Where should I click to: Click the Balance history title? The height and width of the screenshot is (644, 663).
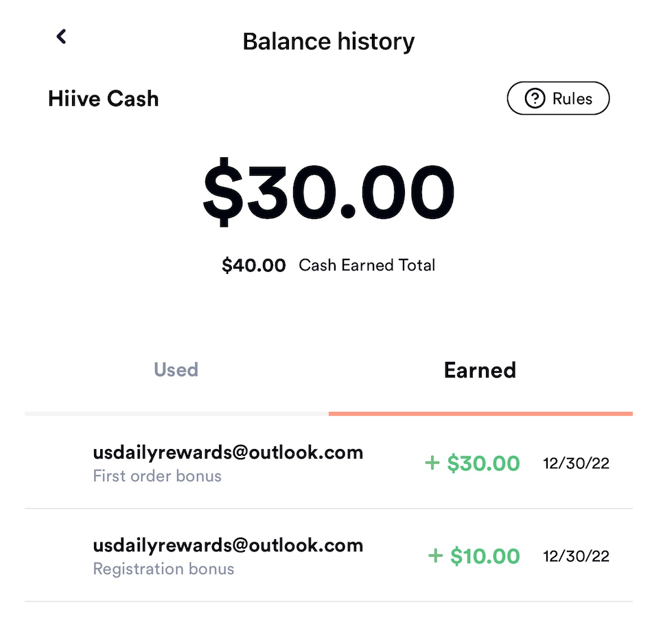pyautogui.click(x=329, y=42)
